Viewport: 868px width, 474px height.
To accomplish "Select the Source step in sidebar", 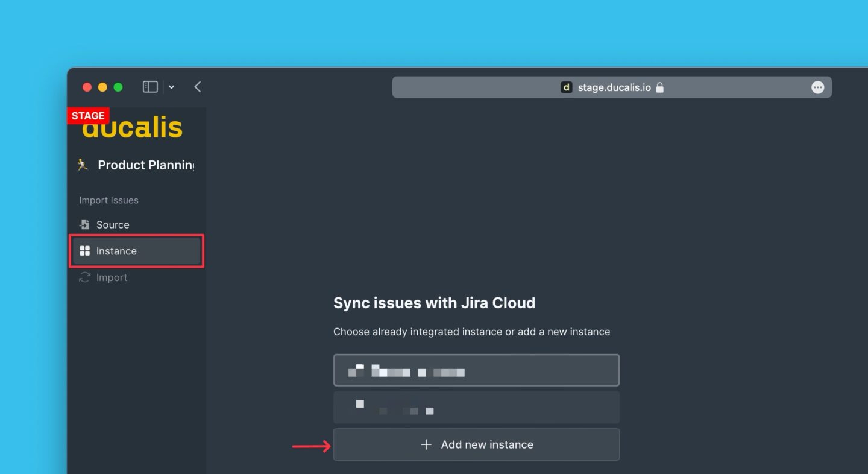I will tap(113, 224).
